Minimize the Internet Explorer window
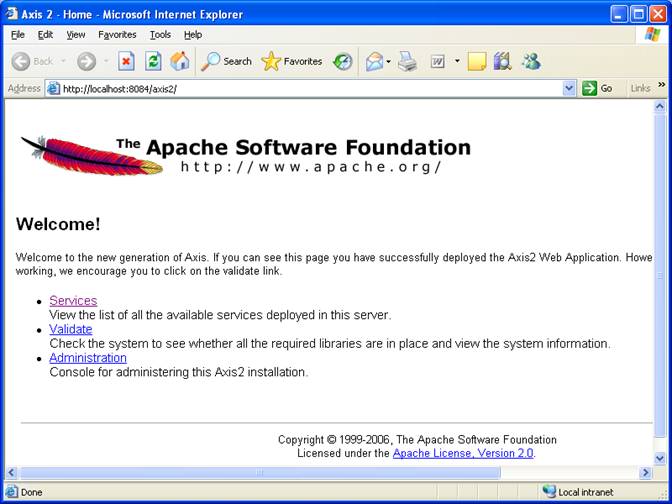This screenshot has height=504, width=672. [618, 15]
